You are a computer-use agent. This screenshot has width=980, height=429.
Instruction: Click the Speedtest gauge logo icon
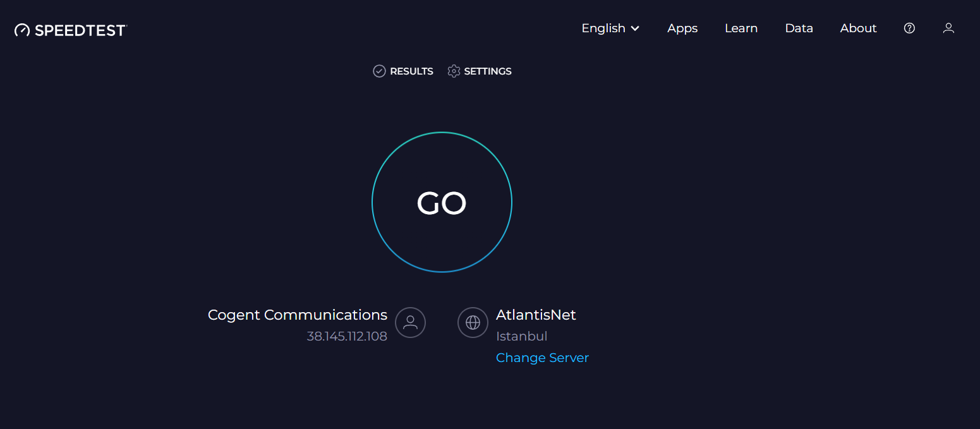click(x=22, y=30)
